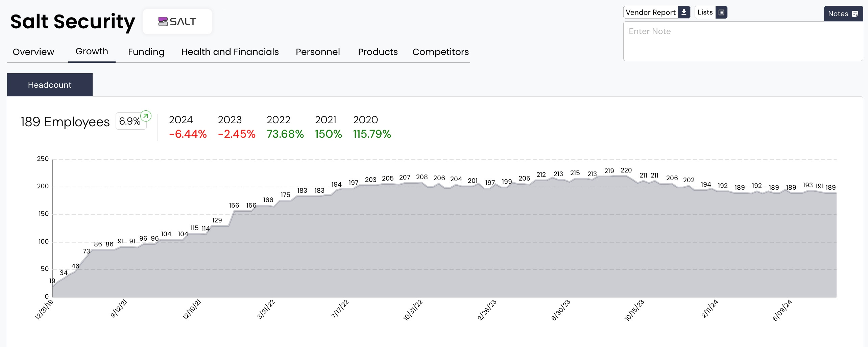
Task: Click the data label 208
Action: pyautogui.click(x=422, y=177)
